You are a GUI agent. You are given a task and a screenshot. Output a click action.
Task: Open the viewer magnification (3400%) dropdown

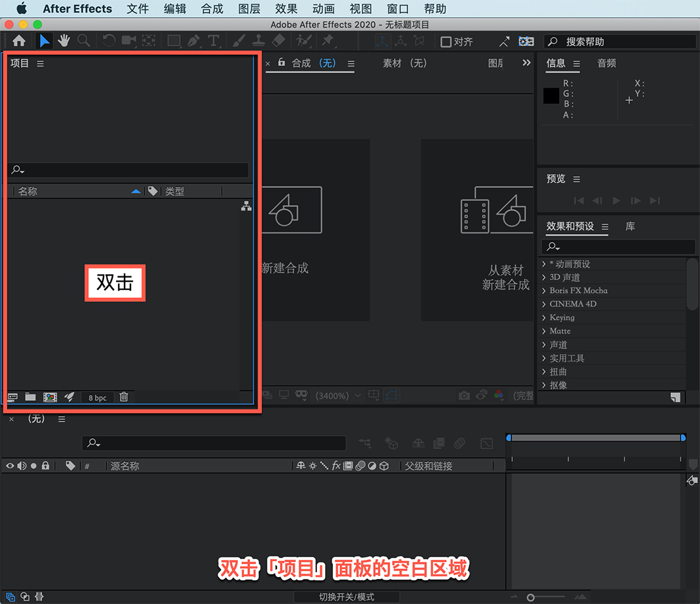pyautogui.click(x=338, y=396)
